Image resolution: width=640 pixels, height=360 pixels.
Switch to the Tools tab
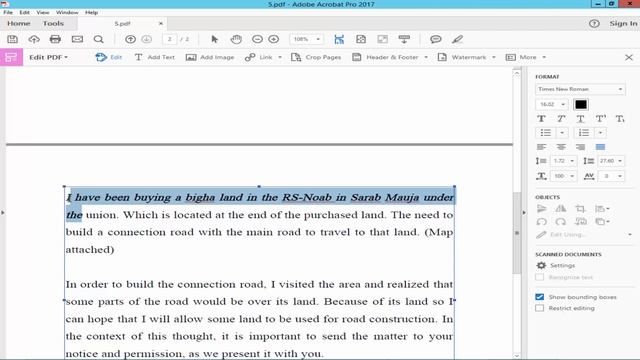pos(53,24)
